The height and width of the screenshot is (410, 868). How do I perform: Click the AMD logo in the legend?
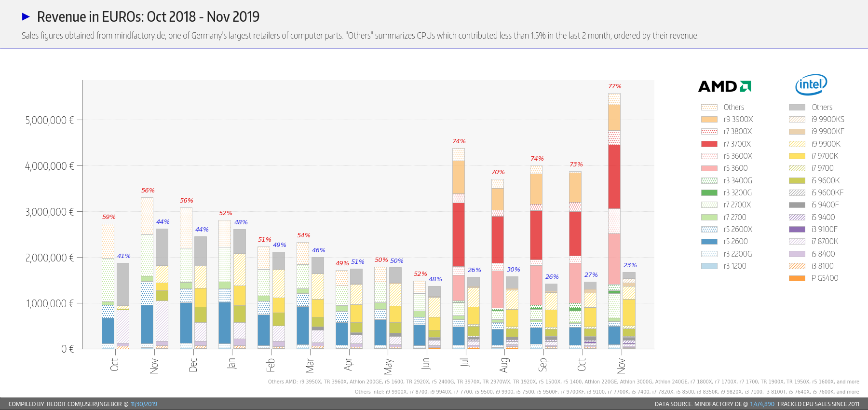point(724,86)
